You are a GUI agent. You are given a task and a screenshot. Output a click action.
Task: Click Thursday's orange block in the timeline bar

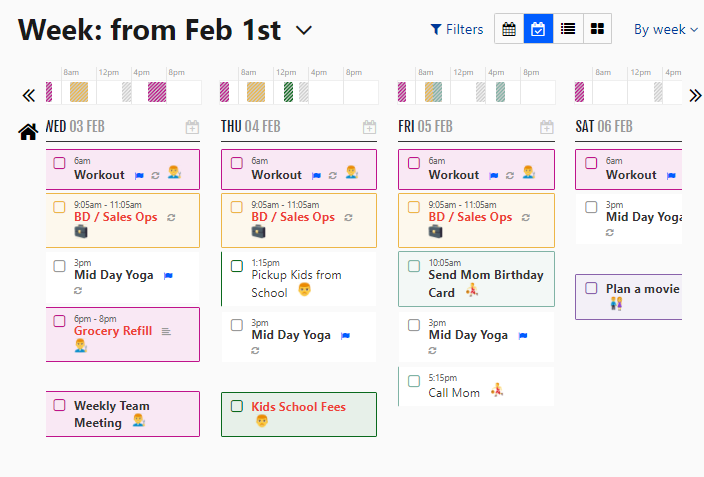coord(256,92)
